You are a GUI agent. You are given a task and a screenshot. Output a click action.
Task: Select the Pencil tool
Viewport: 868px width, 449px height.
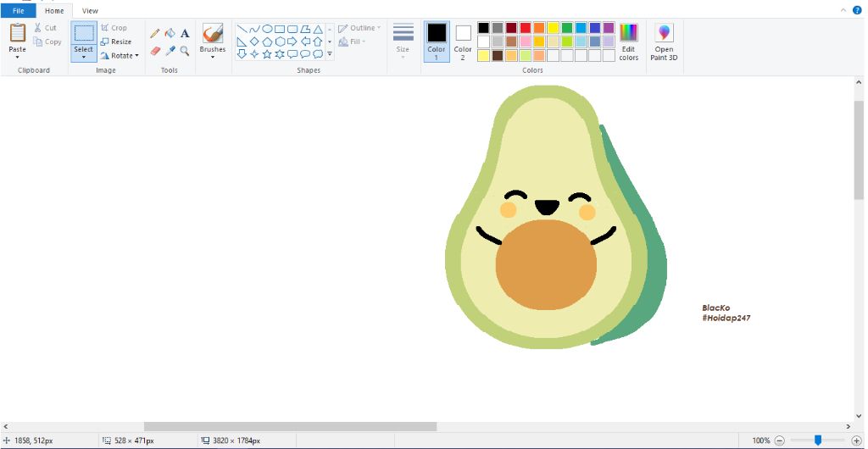click(155, 34)
